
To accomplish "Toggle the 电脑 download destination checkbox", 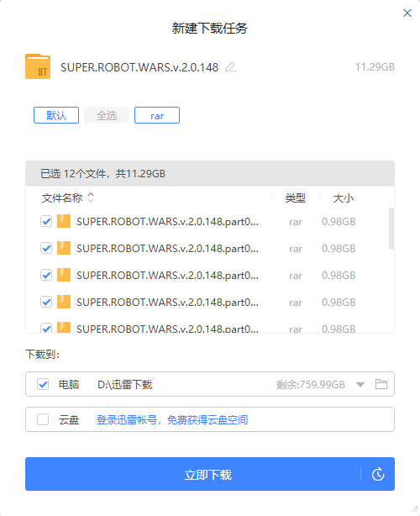I will (x=43, y=384).
